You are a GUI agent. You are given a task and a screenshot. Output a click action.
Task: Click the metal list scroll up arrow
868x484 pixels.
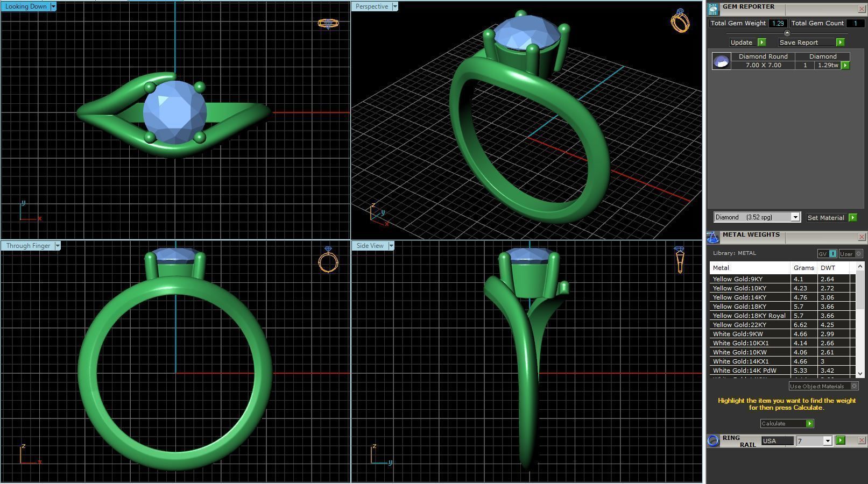pos(859,266)
